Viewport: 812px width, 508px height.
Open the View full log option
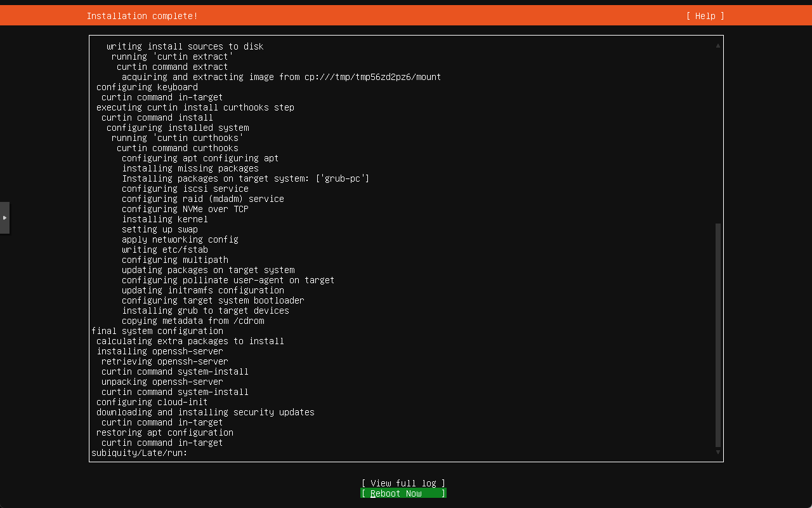(x=403, y=483)
